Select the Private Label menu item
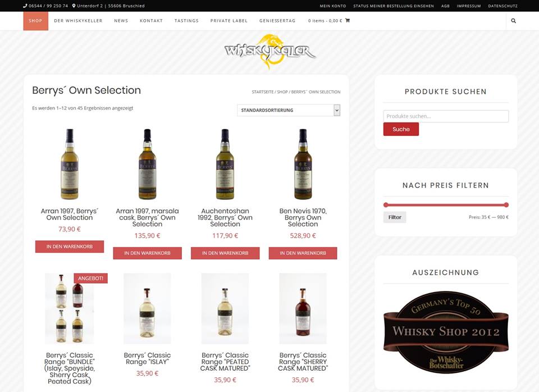The height and width of the screenshot is (392, 539). pos(229,21)
